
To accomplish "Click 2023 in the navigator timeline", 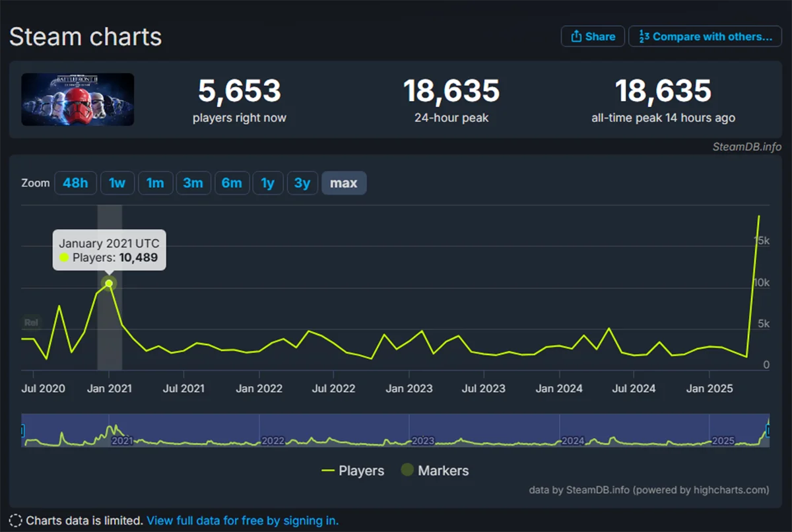I will (x=422, y=441).
